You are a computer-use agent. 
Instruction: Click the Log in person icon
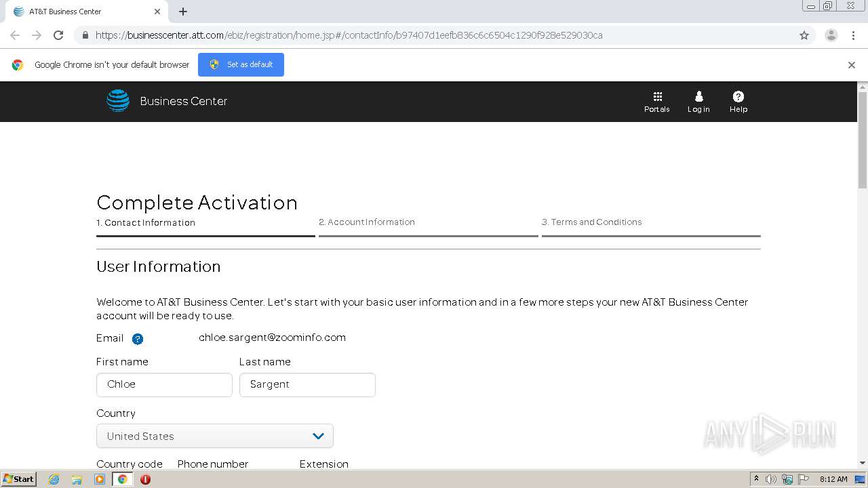click(x=698, y=96)
